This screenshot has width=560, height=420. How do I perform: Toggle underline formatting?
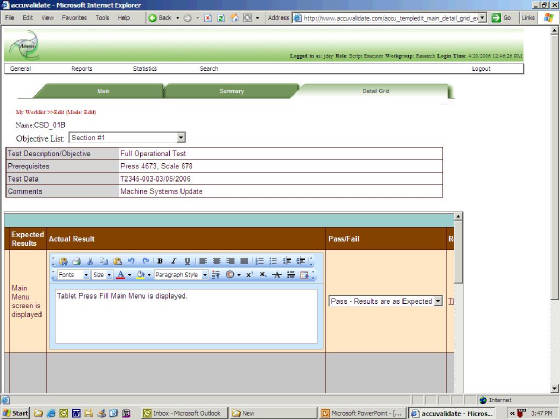coord(187,261)
